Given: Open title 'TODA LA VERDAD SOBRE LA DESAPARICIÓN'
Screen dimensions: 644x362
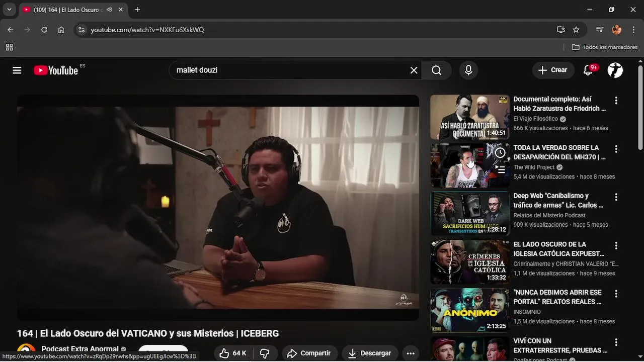Looking at the screenshot, I should pyautogui.click(x=559, y=152).
